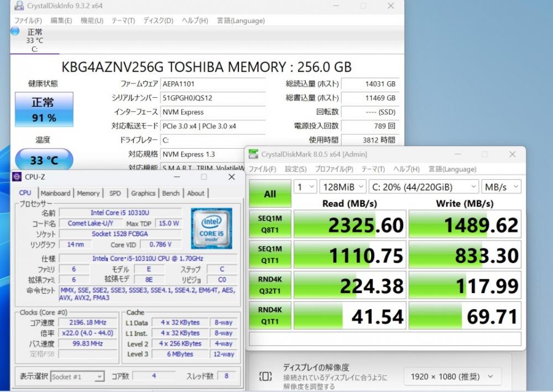Click the 33 °C temperature button
This screenshot has height=392, width=553.
pyautogui.click(x=44, y=160)
